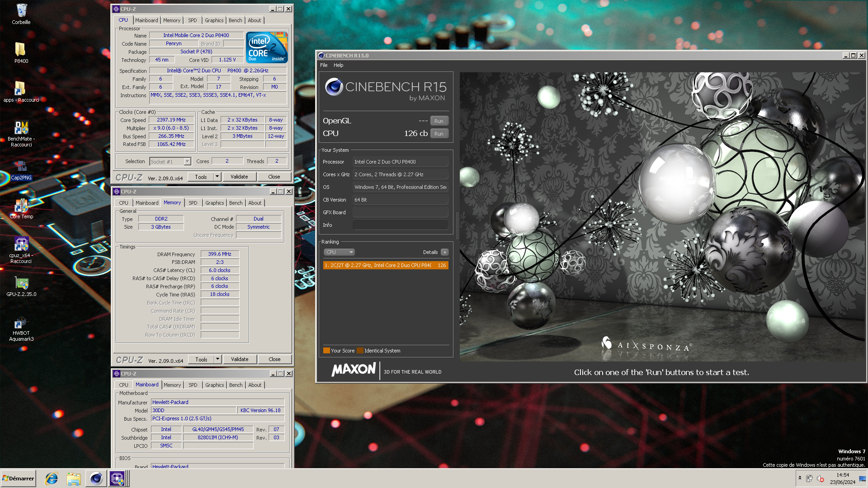This screenshot has height=488, width=868.
Task: Click the top CPU-Z window title icon
Action: pyautogui.click(x=116, y=9)
